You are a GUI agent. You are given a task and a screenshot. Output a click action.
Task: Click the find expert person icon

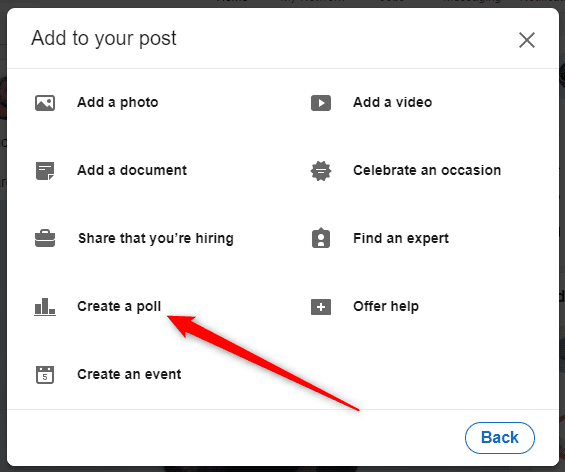(321, 238)
